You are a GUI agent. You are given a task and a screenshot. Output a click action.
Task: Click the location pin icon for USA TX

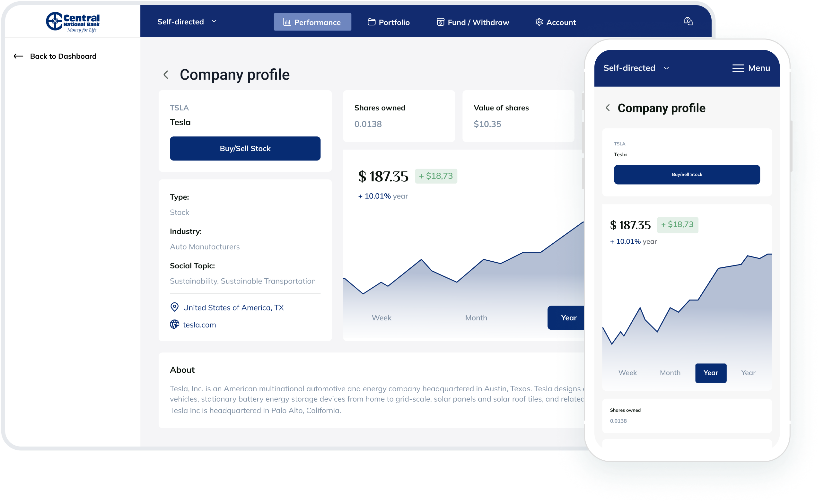point(175,307)
